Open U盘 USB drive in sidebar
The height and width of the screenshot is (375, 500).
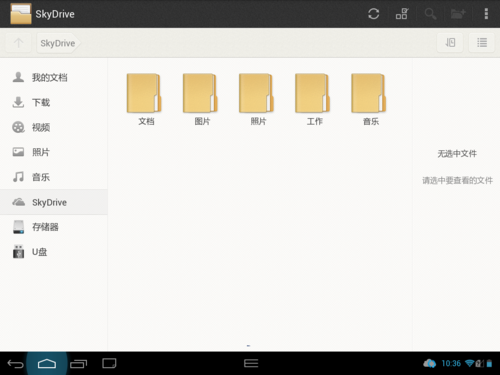click(x=54, y=252)
